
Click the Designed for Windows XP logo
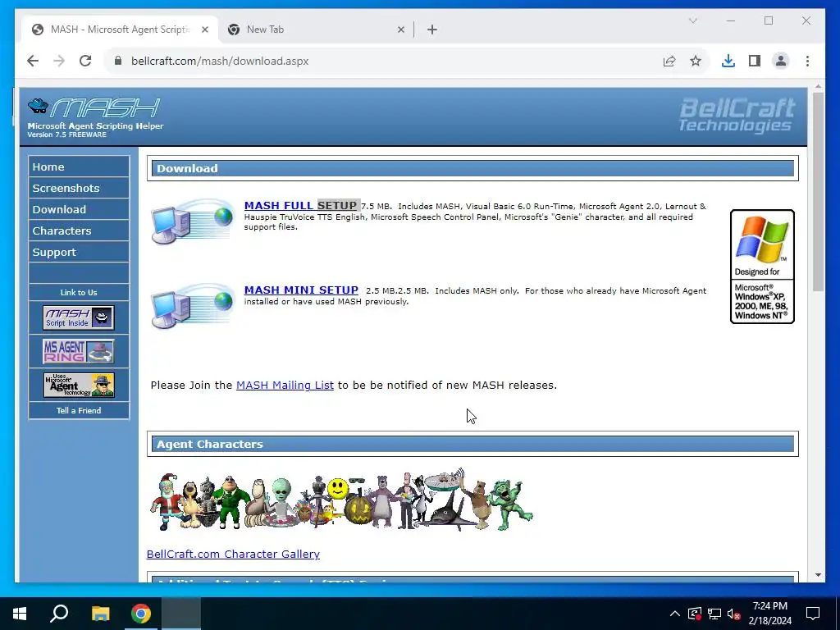762,267
